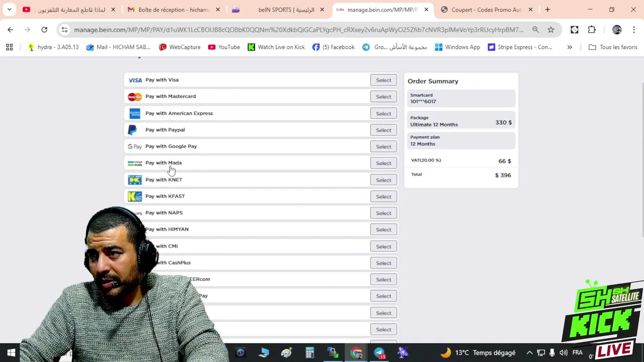Click the Total $ 396 amount

pos(503,175)
